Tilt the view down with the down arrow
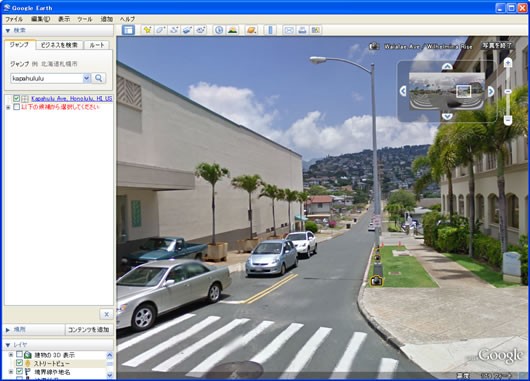The width and height of the screenshot is (530, 381). tap(447, 116)
